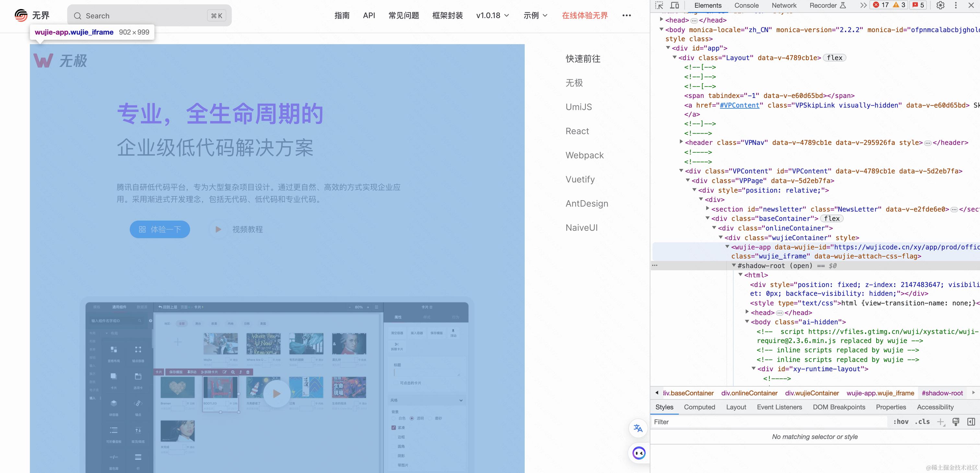Show more DevTools tabs chevron
The height and width of the screenshot is (473, 980).
(x=863, y=5)
